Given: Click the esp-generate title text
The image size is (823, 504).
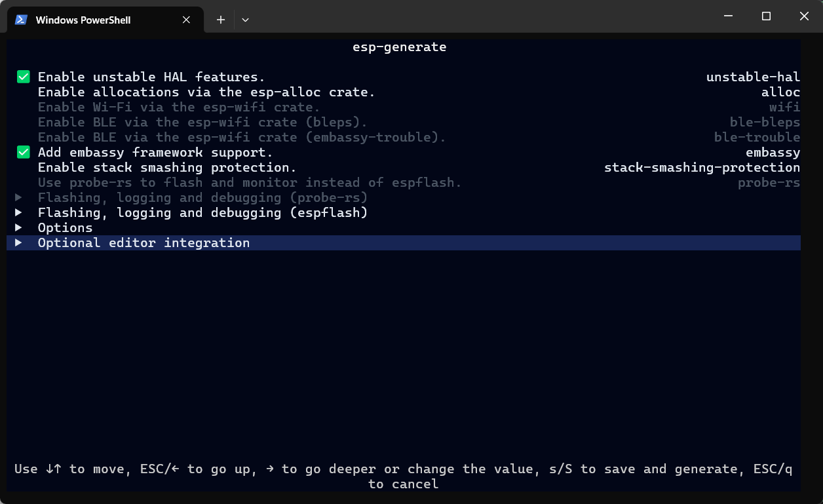Looking at the screenshot, I should click(399, 47).
